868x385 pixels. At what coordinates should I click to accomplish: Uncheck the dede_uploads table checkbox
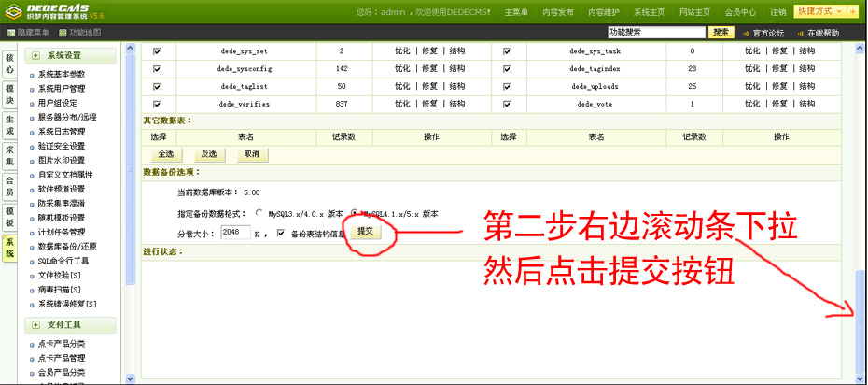507,86
